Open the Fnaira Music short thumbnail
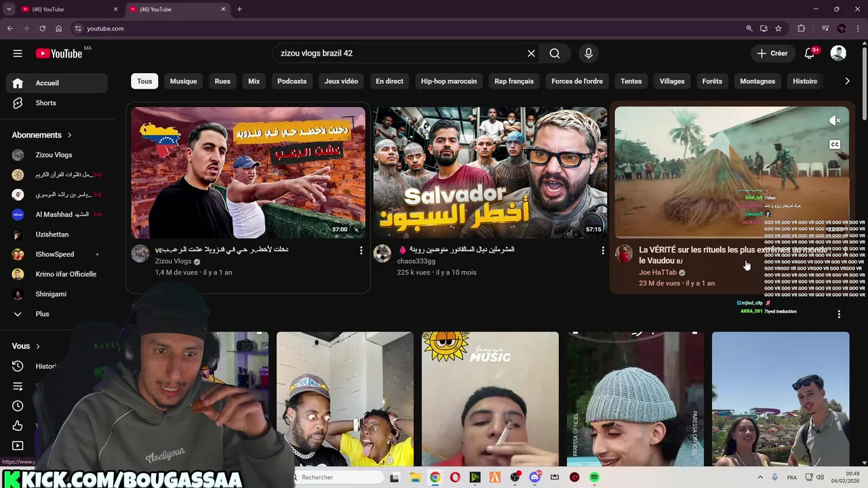 click(x=490, y=399)
